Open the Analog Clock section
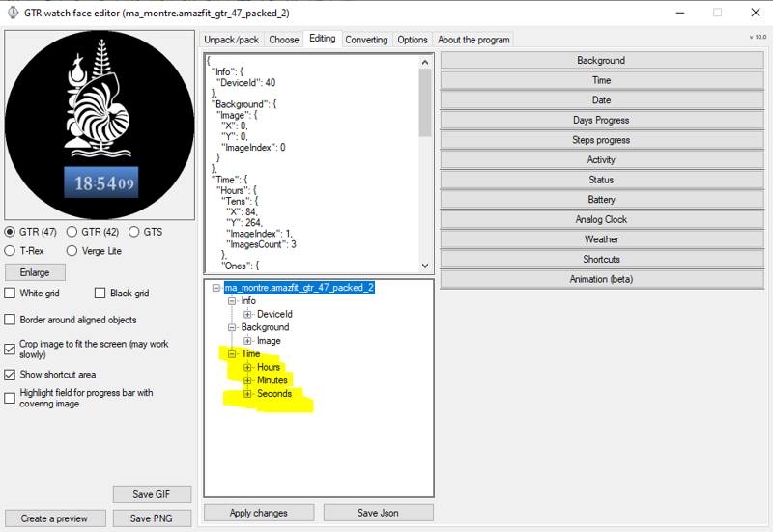The image size is (773, 532). pyautogui.click(x=601, y=219)
